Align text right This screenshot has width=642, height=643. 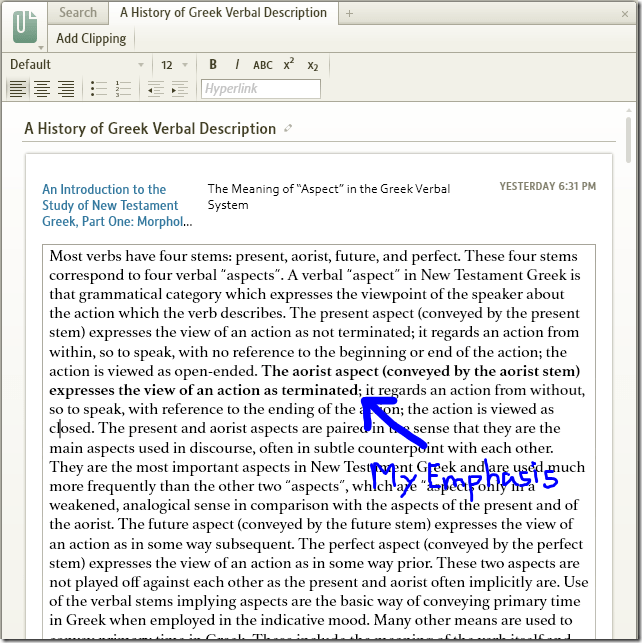[66, 89]
